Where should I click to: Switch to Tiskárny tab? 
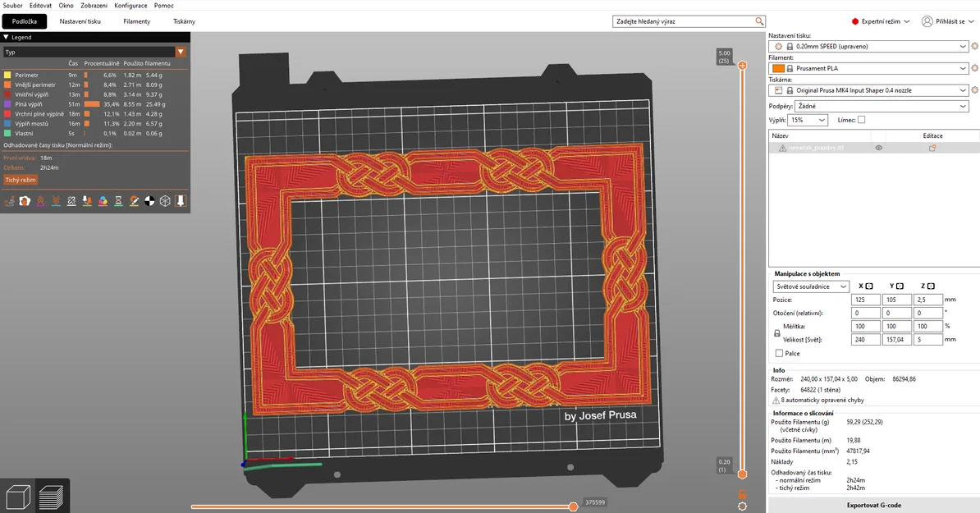[x=184, y=21]
